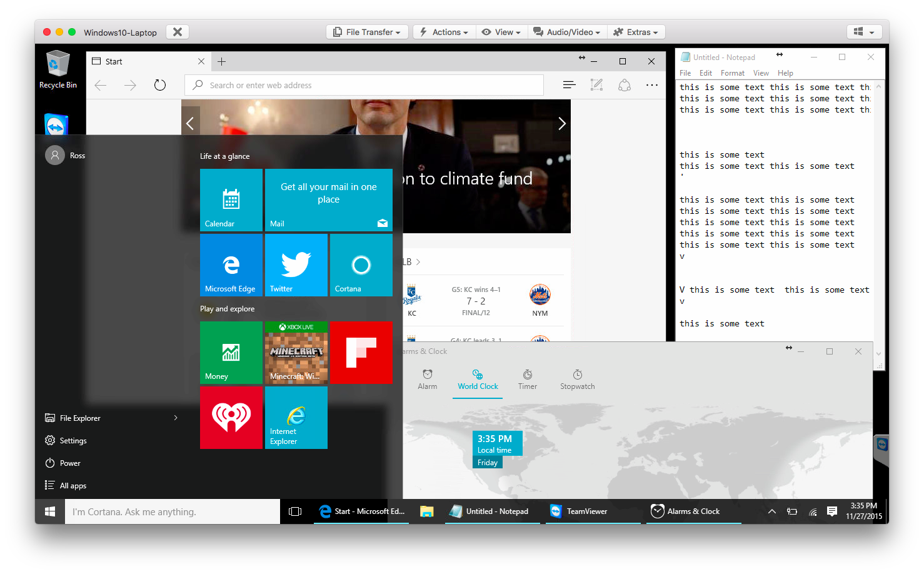Open the Format menu in Notepad
924x574 pixels.
pyautogui.click(x=732, y=73)
